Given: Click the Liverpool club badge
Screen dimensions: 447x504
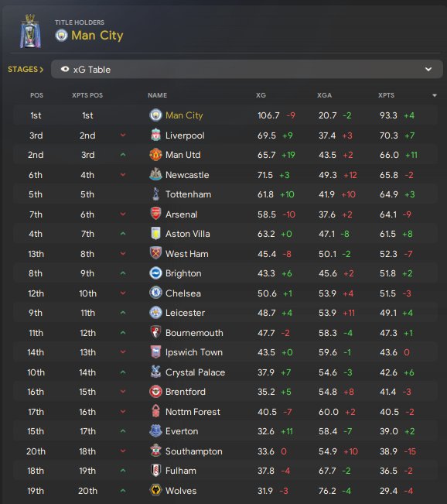Looking at the screenshot, I should (155, 135).
